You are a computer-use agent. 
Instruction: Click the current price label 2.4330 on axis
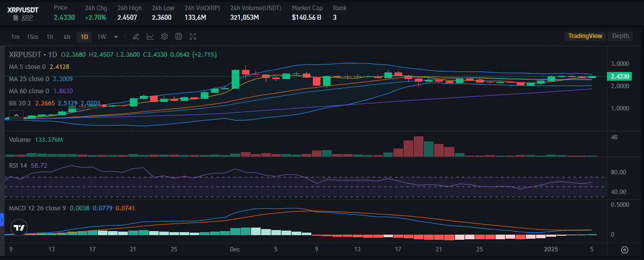[620, 77]
